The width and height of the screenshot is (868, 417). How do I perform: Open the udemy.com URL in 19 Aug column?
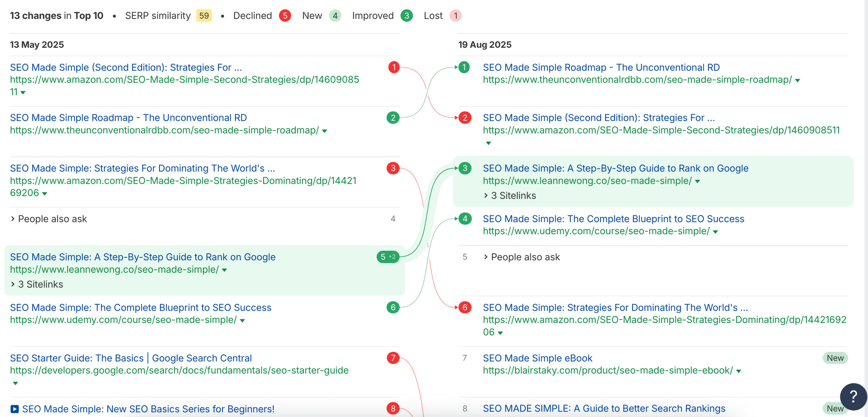pos(596,231)
